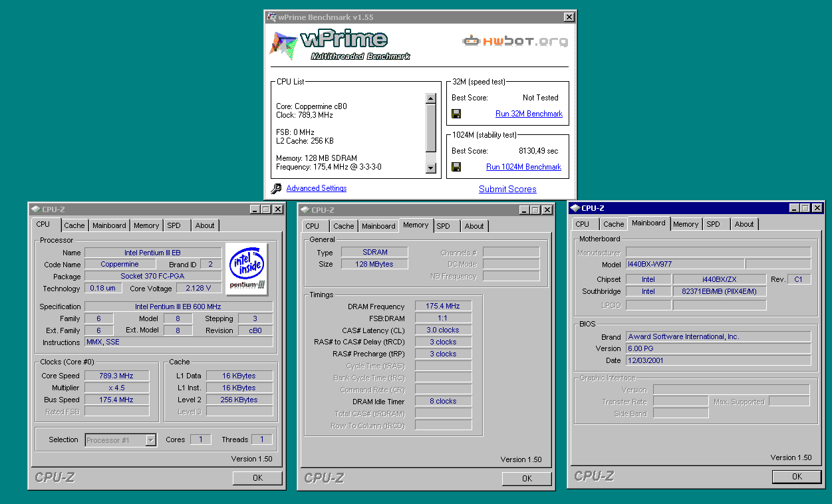Click the CPU-Z title icon in Mainboard window
The height and width of the screenshot is (504, 832).
pos(575,208)
